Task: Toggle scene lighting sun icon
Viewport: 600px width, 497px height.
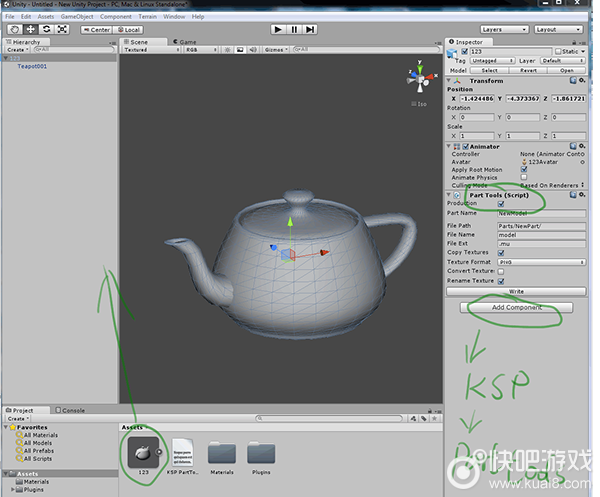Action: 228,50
